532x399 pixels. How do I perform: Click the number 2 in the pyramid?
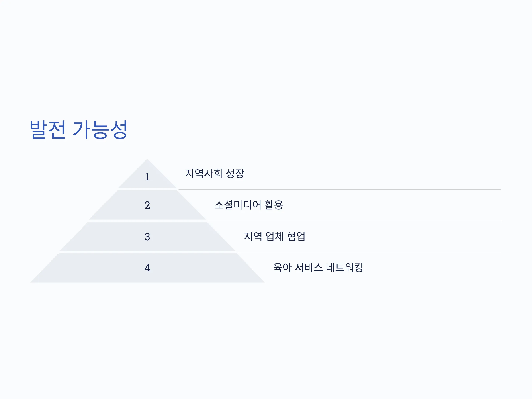(x=147, y=205)
